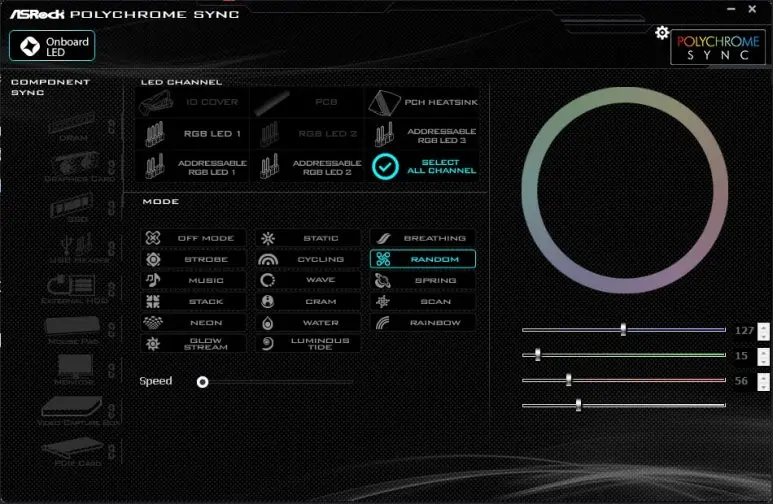
Task: Minimize the Polychrome Sync window
Action: click(731, 9)
